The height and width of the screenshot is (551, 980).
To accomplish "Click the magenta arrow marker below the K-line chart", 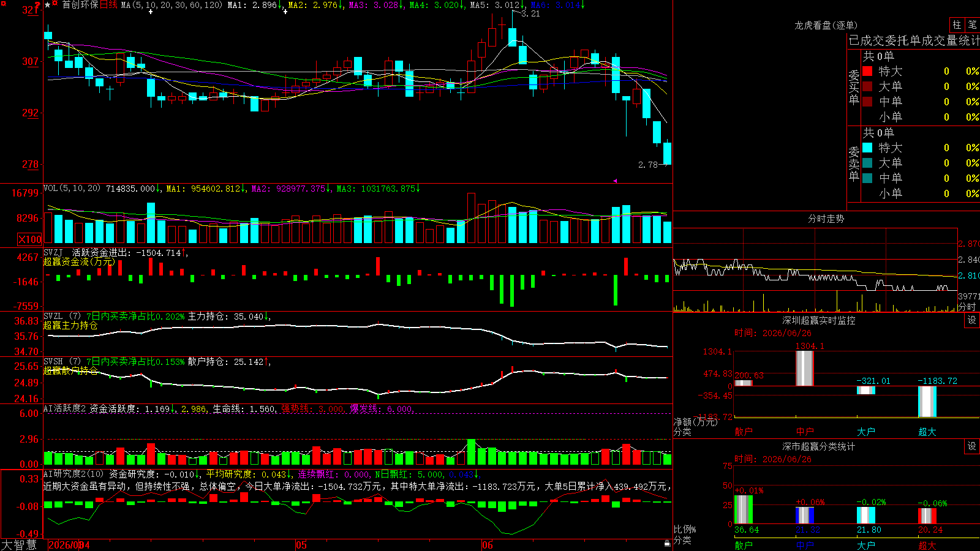I will [x=615, y=181].
